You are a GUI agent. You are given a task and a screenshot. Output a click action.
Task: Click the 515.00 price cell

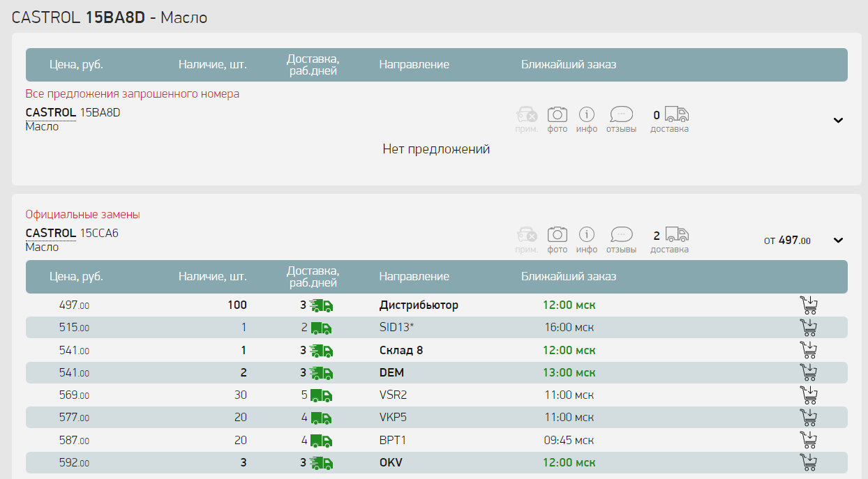click(74, 328)
